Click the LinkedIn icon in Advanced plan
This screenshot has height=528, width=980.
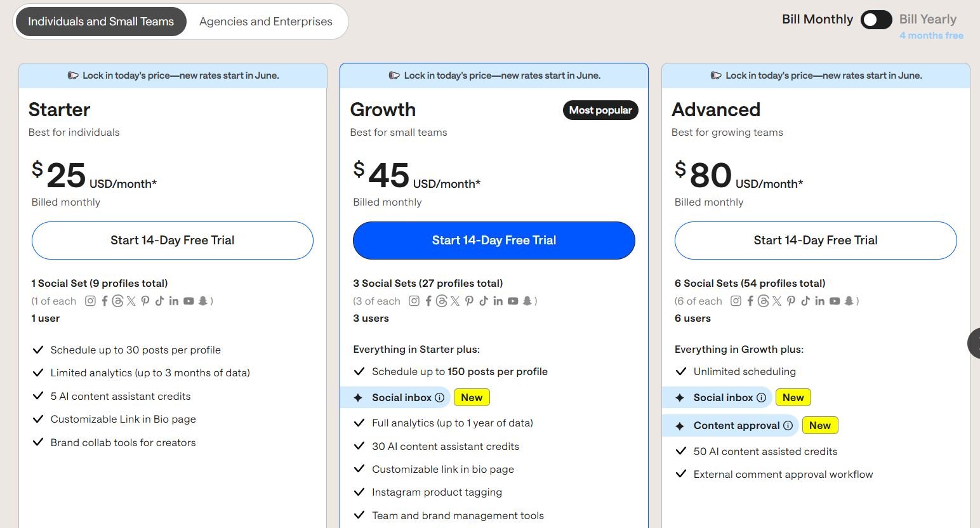coord(819,301)
